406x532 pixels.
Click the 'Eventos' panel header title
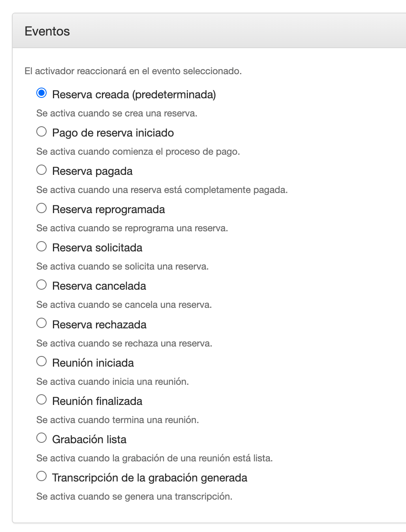click(x=47, y=31)
